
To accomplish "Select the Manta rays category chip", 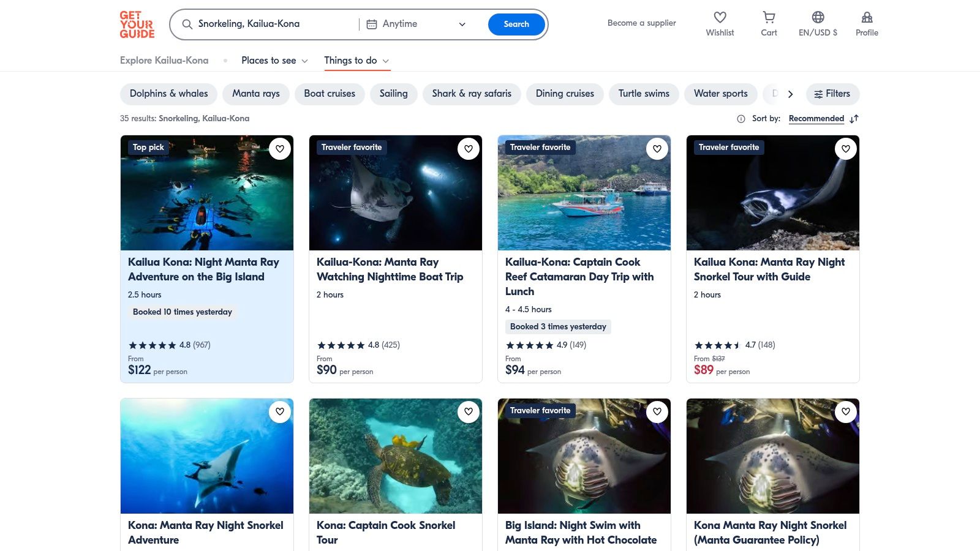I will click(256, 94).
